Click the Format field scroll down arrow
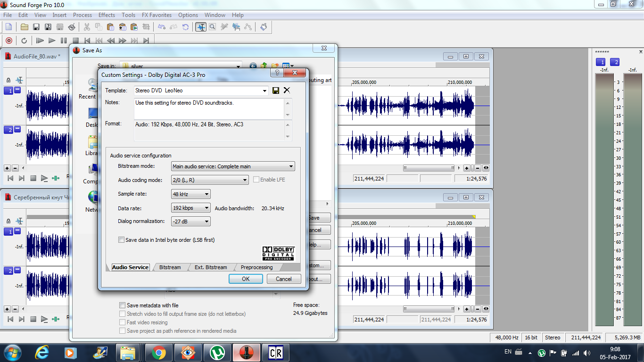 tap(288, 137)
